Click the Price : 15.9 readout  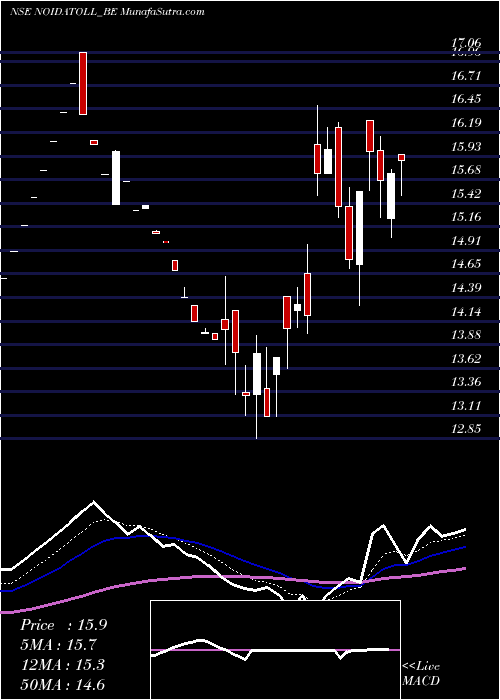(63, 625)
